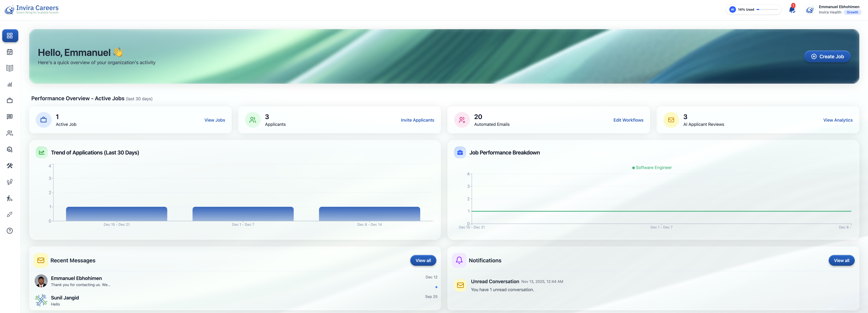Image resolution: width=868 pixels, height=313 pixels.
Task: Open Edit Workflows link
Action: (628, 120)
